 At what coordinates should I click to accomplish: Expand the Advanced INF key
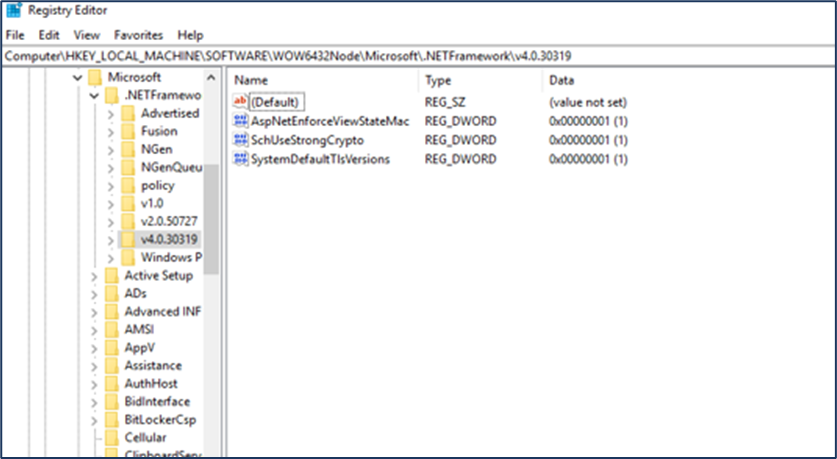pyautogui.click(x=94, y=312)
